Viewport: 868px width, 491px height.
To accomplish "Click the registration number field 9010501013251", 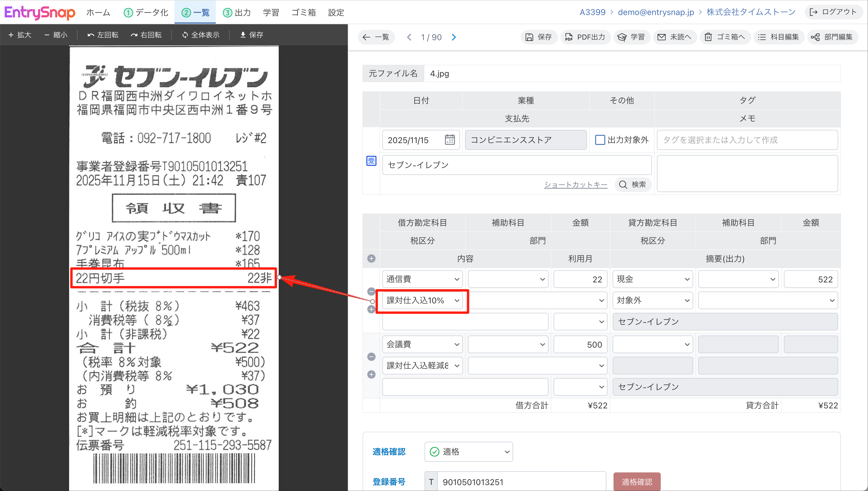I will pyautogui.click(x=521, y=482).
